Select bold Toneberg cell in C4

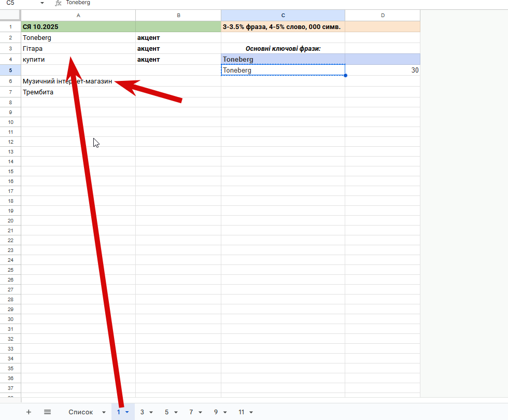(x=283, y=59)
